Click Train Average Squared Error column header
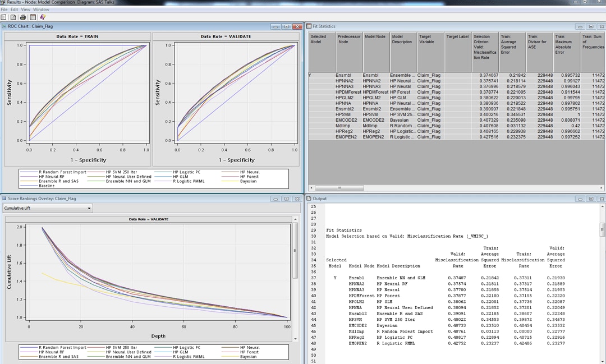 (512, 52)
